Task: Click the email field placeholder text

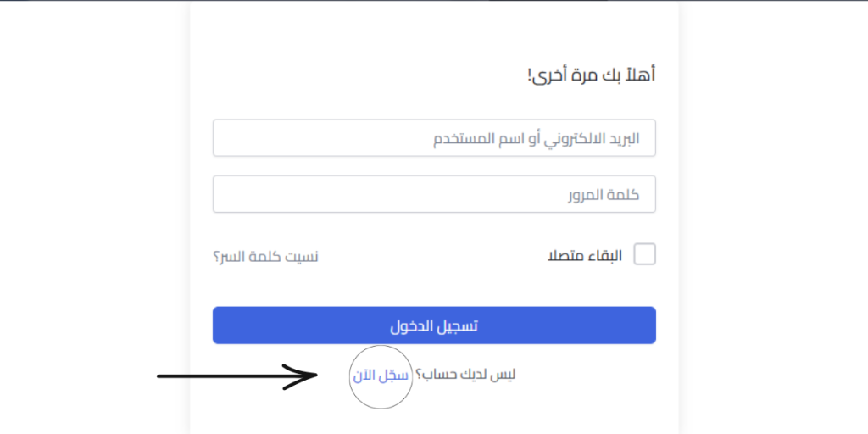Action: tap(536, 138)
